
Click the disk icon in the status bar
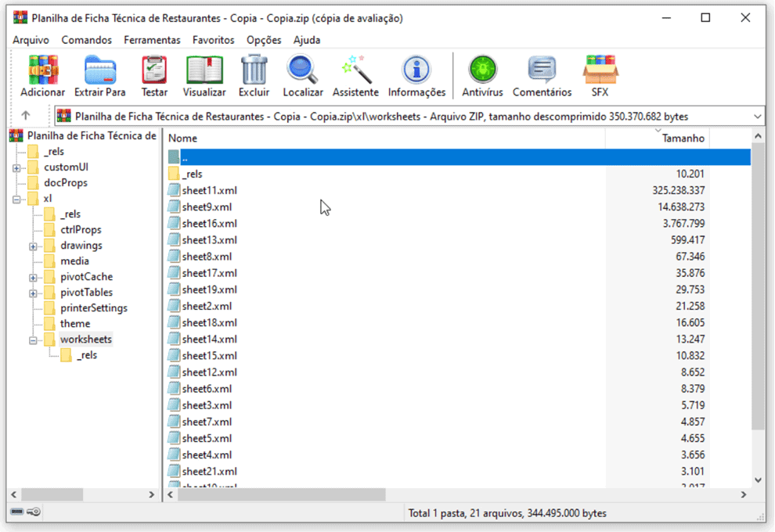point(16,512)
